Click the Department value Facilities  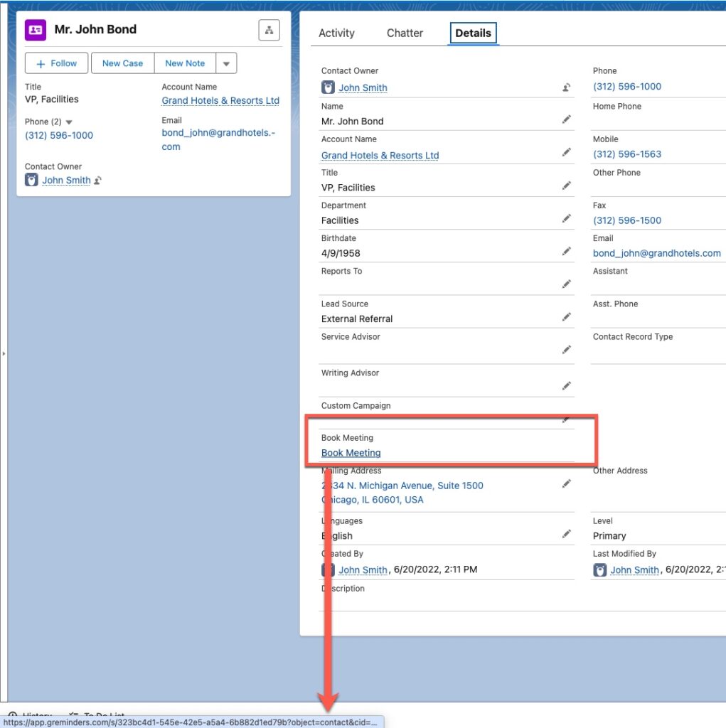(x=340, y=220)
